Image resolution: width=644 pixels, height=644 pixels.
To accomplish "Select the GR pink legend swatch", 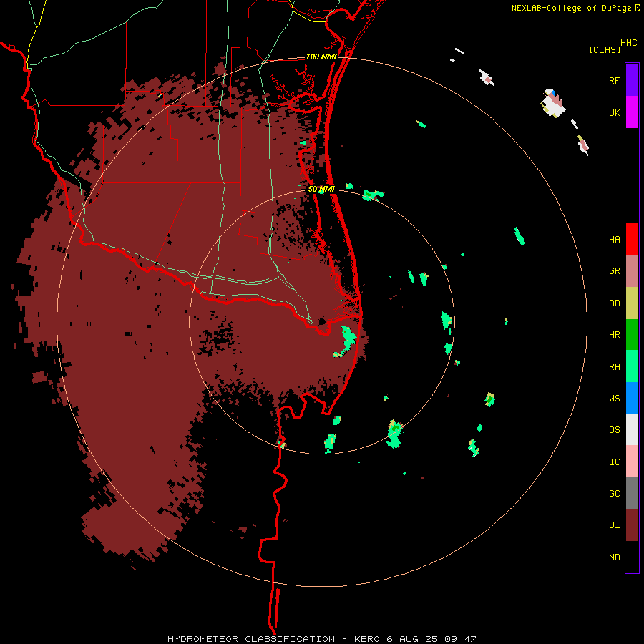I will pyautogui.click(x=632, y=270).
